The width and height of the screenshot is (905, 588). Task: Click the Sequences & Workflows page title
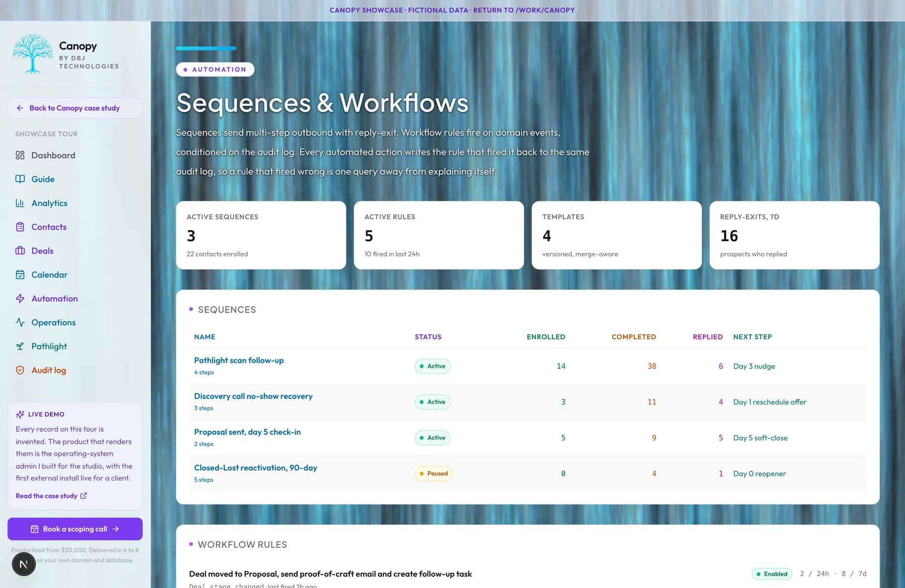[322, 103]
